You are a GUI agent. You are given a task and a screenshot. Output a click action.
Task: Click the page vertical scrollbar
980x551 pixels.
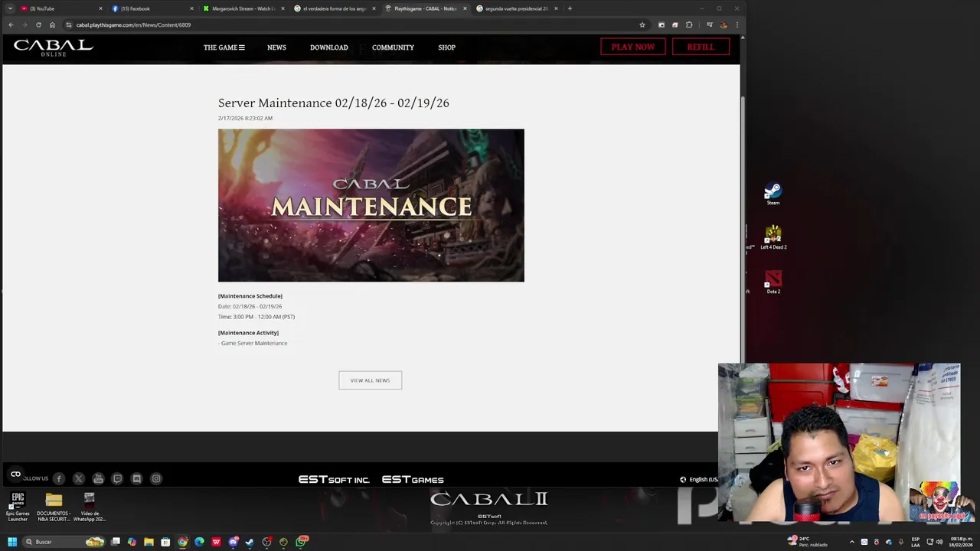point(743,230)
